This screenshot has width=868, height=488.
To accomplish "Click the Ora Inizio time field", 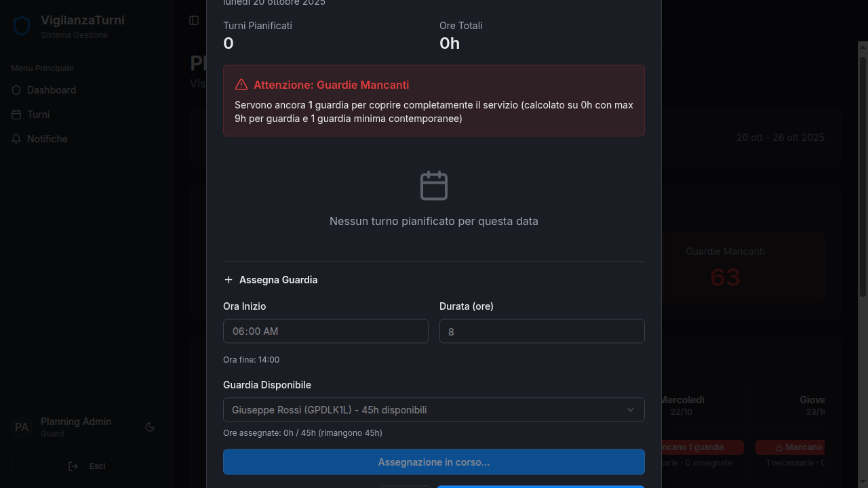I will click(325, 331).
